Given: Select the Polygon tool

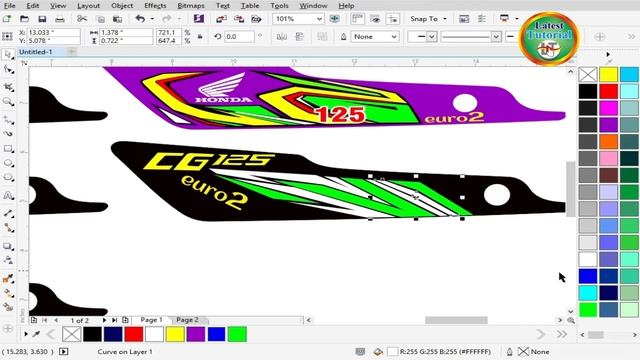Looking at the screenshot, I should [8, 178].
